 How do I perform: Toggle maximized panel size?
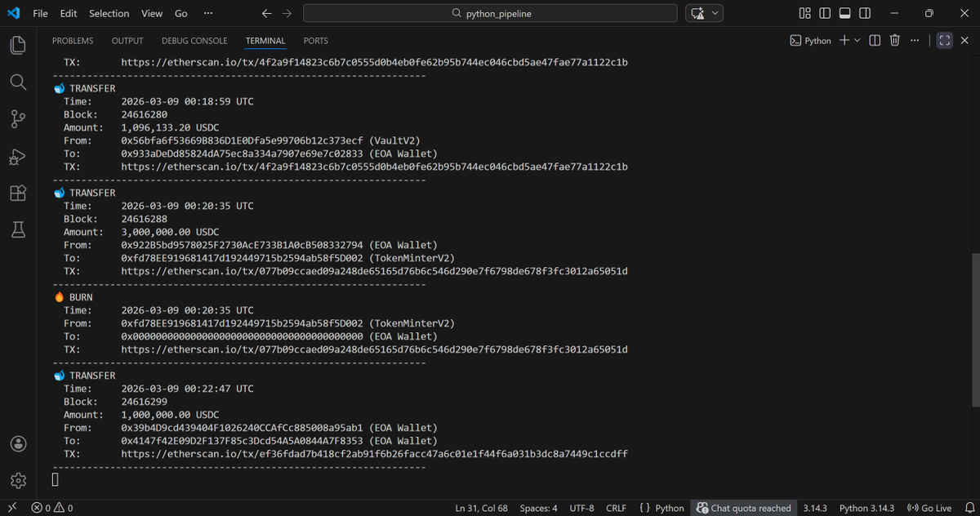[x=945, y=40]
